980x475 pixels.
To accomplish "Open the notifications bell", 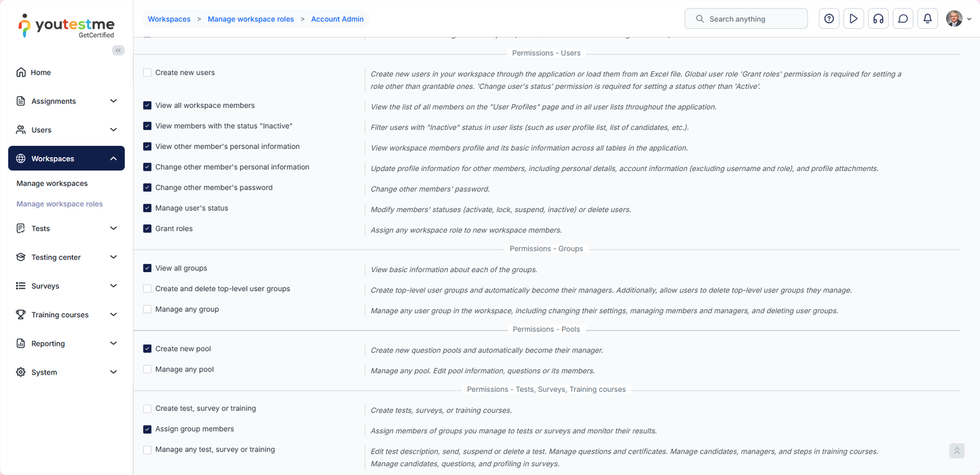I will click(x=927, y=19).
